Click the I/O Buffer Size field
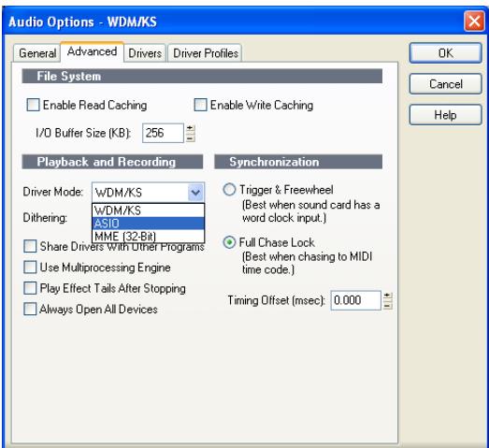This screenshot has width=489, height=448. [x=163, y=133]
